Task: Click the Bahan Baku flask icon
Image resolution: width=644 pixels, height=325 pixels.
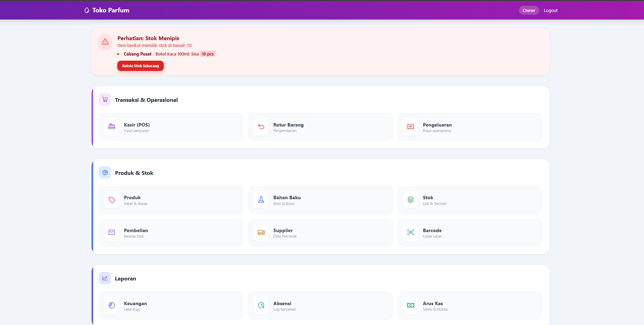Action: pos(261,200)
